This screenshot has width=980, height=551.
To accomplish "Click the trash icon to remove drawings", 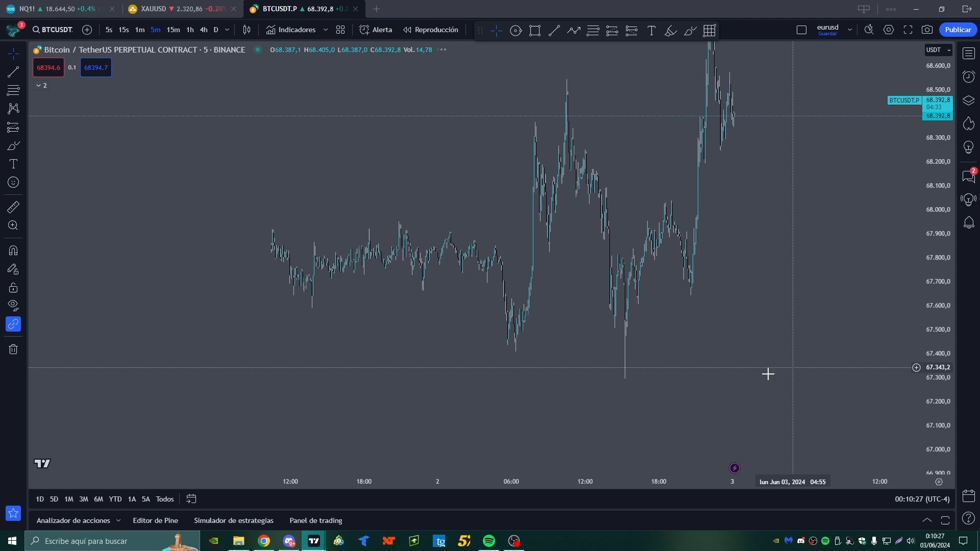I will click(x=13, y=349).
